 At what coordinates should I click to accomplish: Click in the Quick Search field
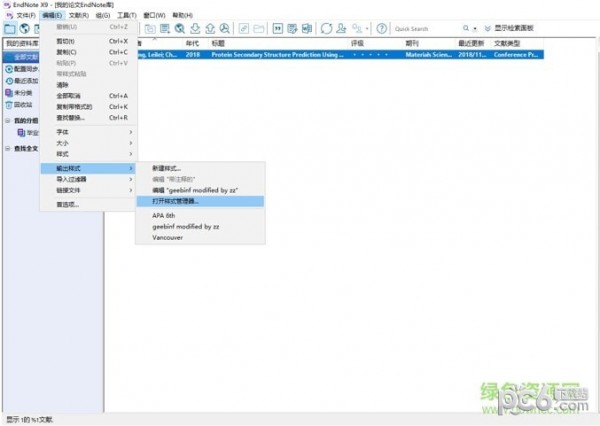coord(427,29)
